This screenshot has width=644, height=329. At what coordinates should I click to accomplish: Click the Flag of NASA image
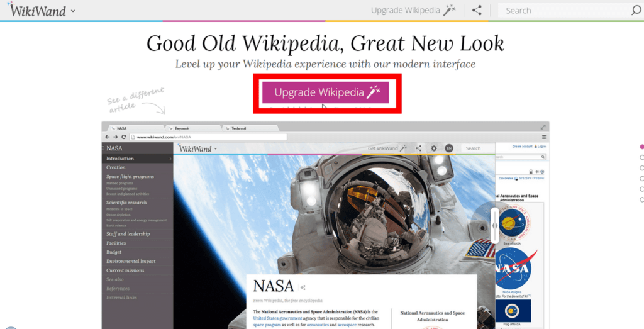tap(513, 311)
